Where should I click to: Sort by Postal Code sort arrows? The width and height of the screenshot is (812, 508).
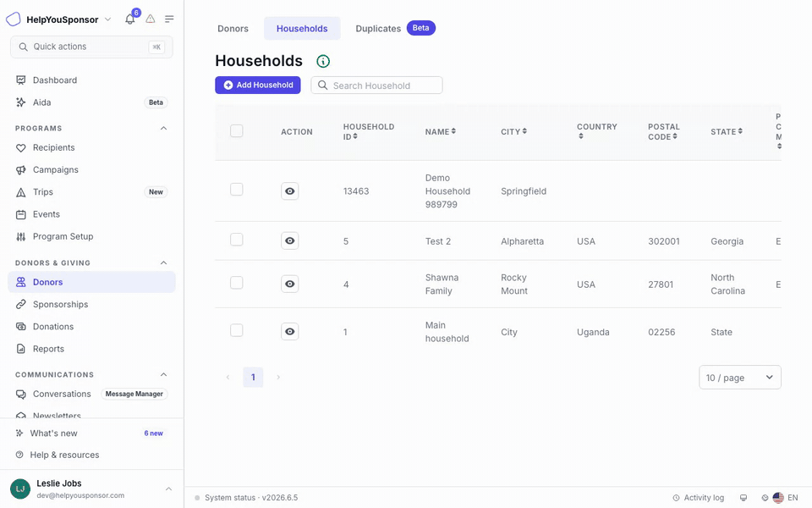pyautogui.click(x=675, y=136)
